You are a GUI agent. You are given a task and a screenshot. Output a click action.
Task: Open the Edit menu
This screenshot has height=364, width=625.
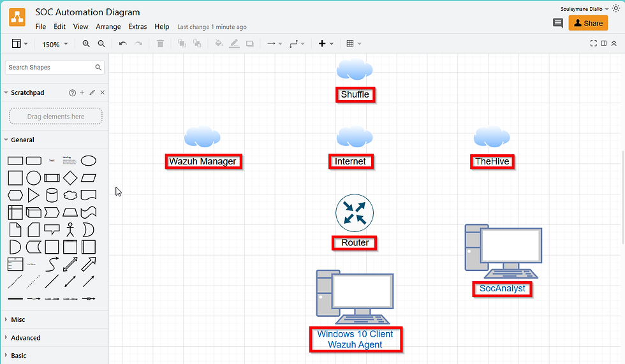tap(59, 27)
